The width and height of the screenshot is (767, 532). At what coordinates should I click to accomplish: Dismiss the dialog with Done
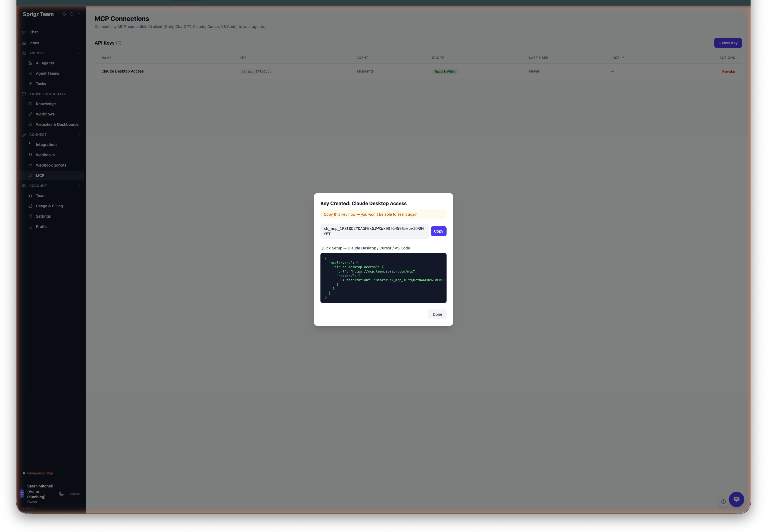(x=437, y=314)
